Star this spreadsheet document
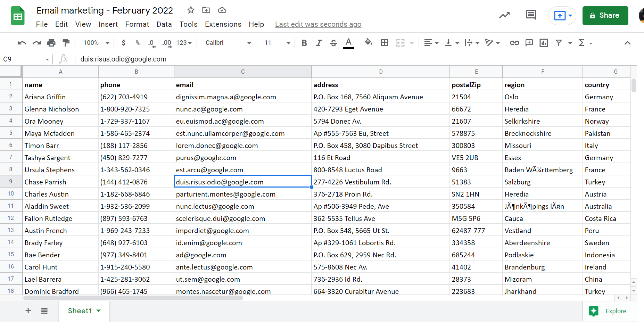Image resolution: width=644 pixels, height=323 pixels. coord(191,10)
